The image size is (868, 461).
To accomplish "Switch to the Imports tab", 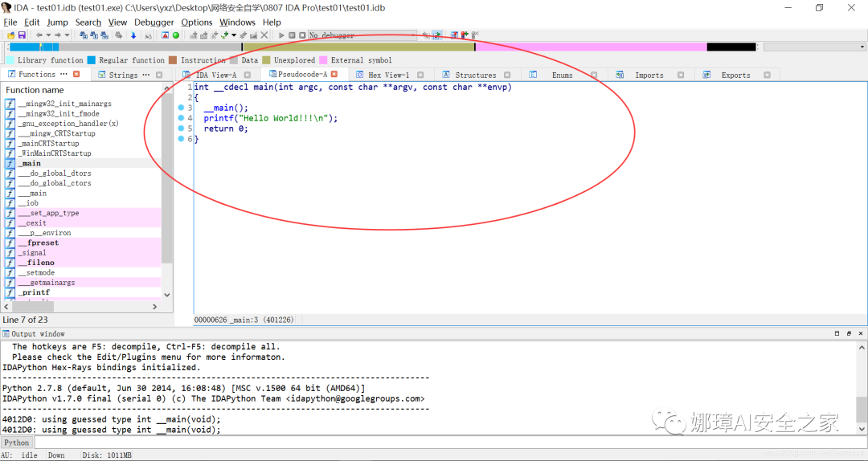I will coord(649,75).
